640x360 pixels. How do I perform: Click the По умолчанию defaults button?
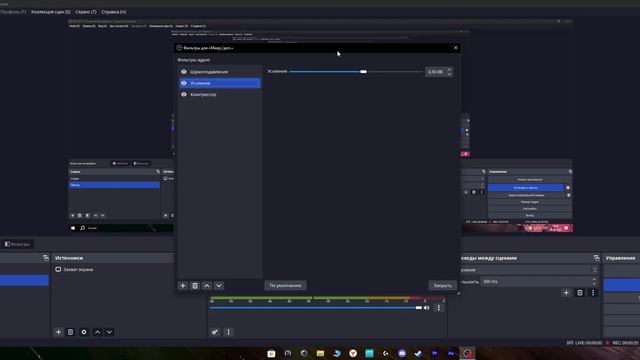(x=285, y=285)
